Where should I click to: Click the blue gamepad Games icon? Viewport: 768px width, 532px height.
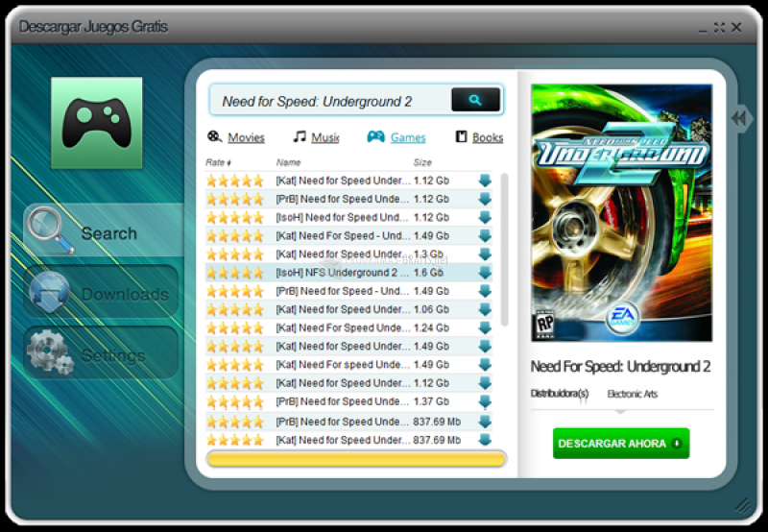[x=375, y=136]
